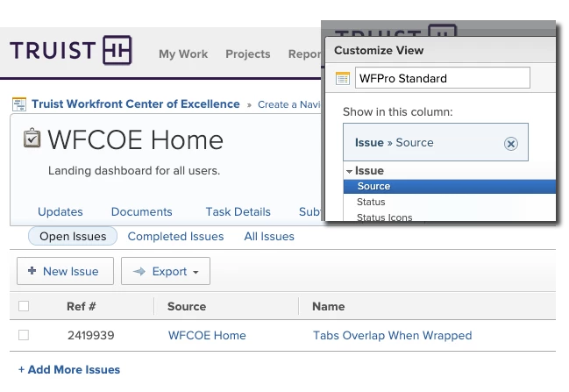The width and height of the screenshot is (569, 392).
Task: Open Truist Workfront Center of Excellence link
Action: click(x=135, y=103)
